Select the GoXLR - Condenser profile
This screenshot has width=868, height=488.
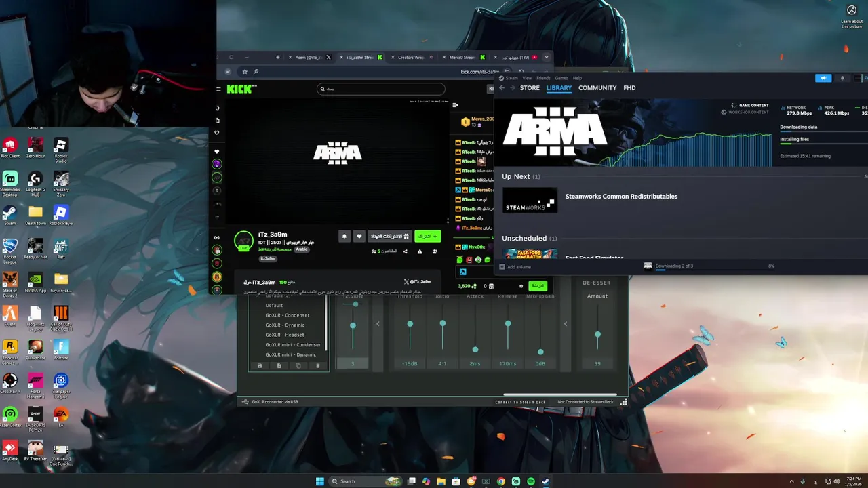[x=288, y=315]
